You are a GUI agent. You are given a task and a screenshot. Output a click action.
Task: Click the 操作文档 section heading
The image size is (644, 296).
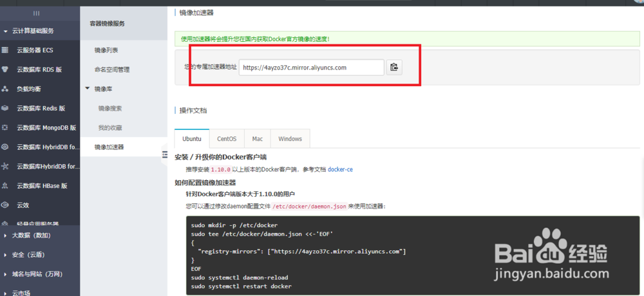tap(193, 111)
